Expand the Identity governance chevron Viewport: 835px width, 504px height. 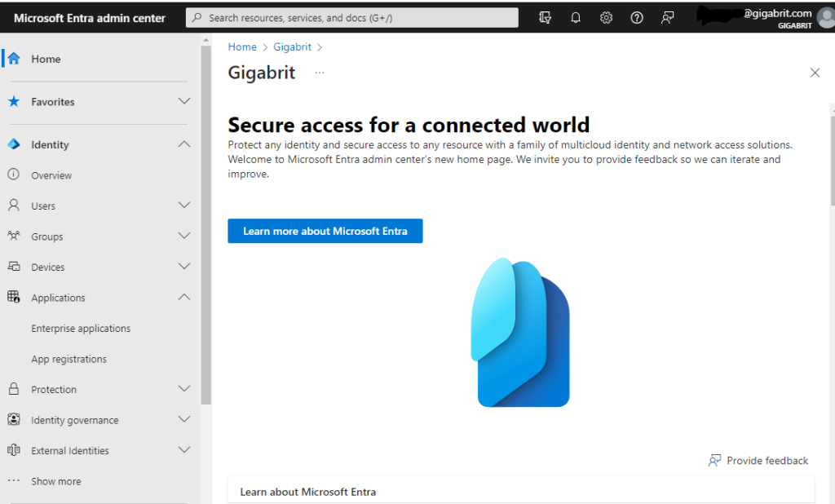point(184,419)
